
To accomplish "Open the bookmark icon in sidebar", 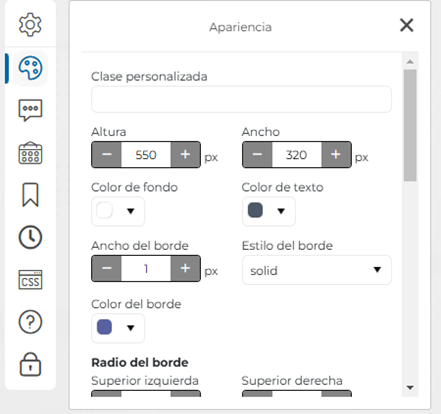I will point(30,195).
